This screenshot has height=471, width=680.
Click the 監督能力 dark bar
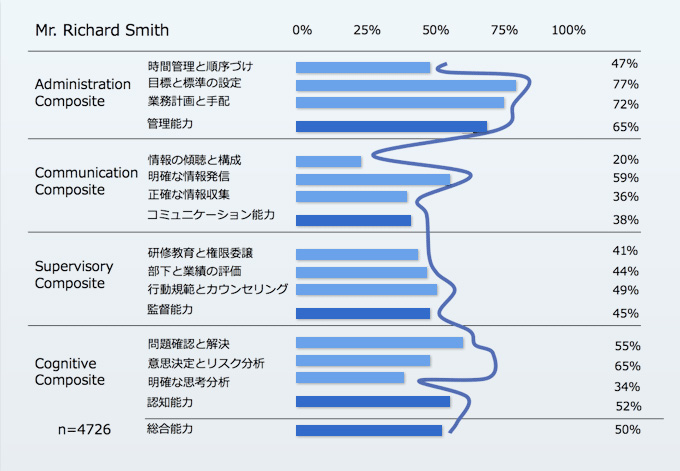(363, 313)
